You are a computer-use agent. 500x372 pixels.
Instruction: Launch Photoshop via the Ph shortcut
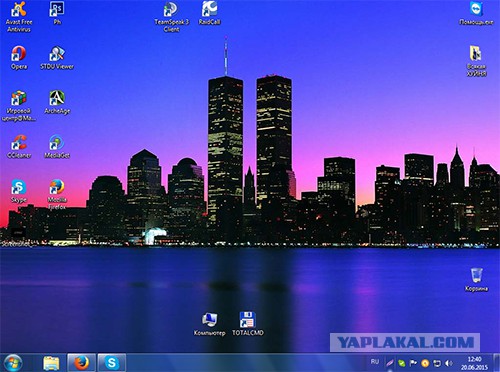(x=57, y=13)
